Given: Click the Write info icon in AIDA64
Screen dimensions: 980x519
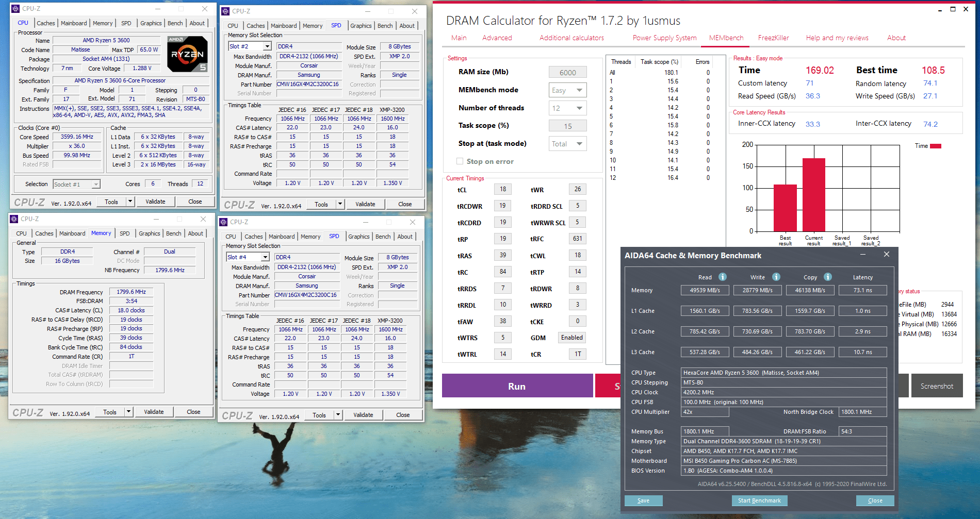Looking at the screenshot, I should point(776,277).
